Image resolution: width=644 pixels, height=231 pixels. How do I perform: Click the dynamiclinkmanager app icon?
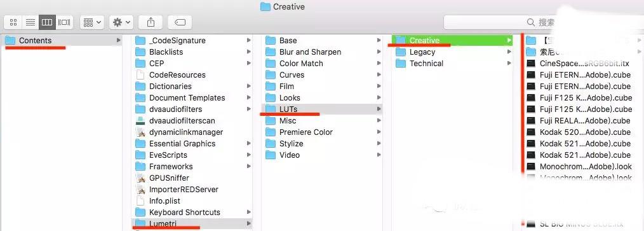click(140, 132)
